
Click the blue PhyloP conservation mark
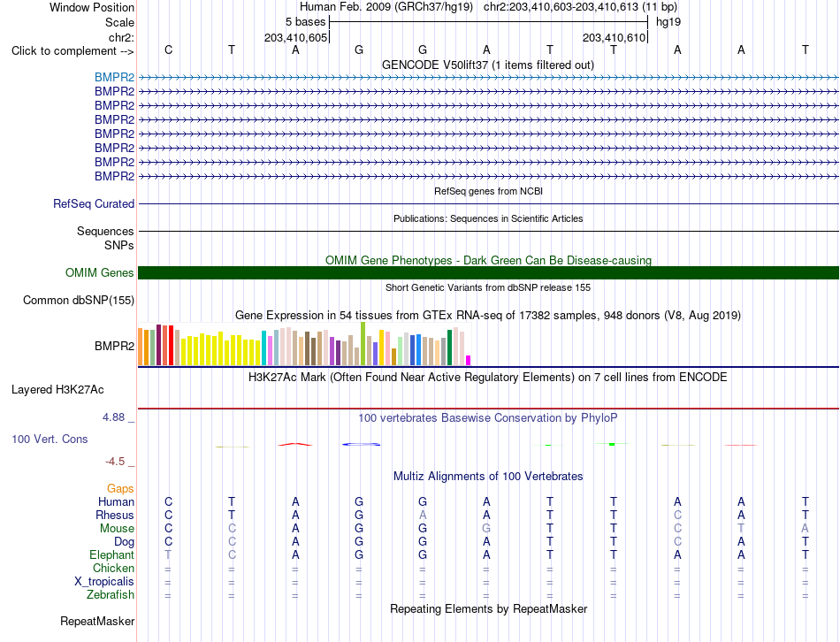(x=361, y=444)
